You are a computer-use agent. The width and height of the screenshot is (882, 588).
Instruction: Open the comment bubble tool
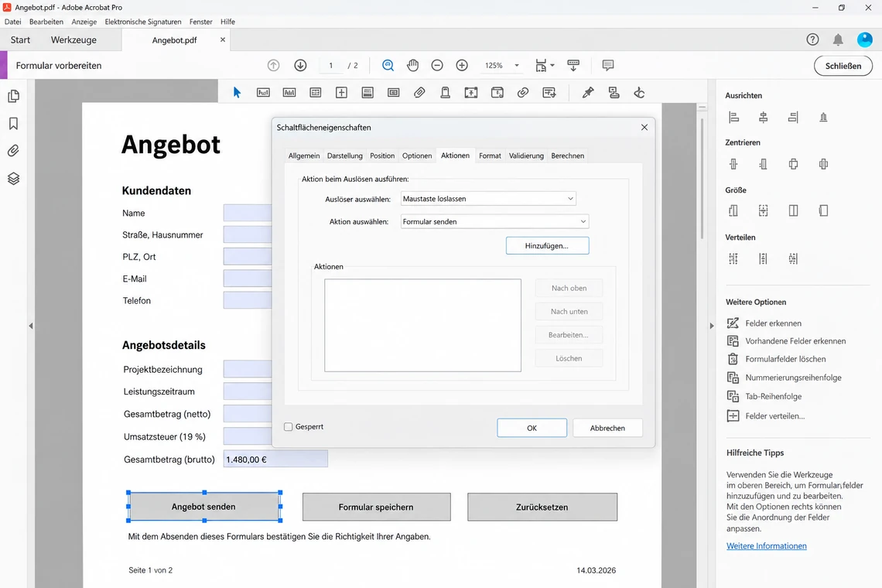[607, 65]
